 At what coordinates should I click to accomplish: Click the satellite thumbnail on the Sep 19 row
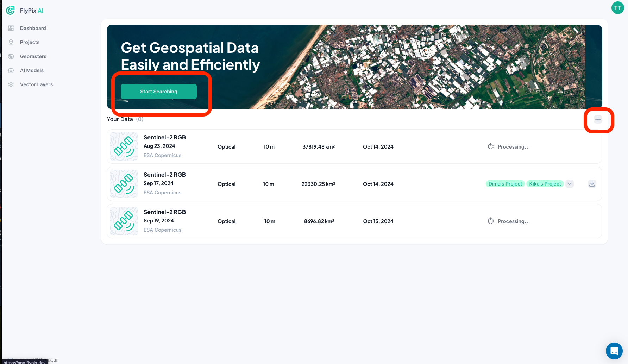pyautogui.click(x=124, y=221)
